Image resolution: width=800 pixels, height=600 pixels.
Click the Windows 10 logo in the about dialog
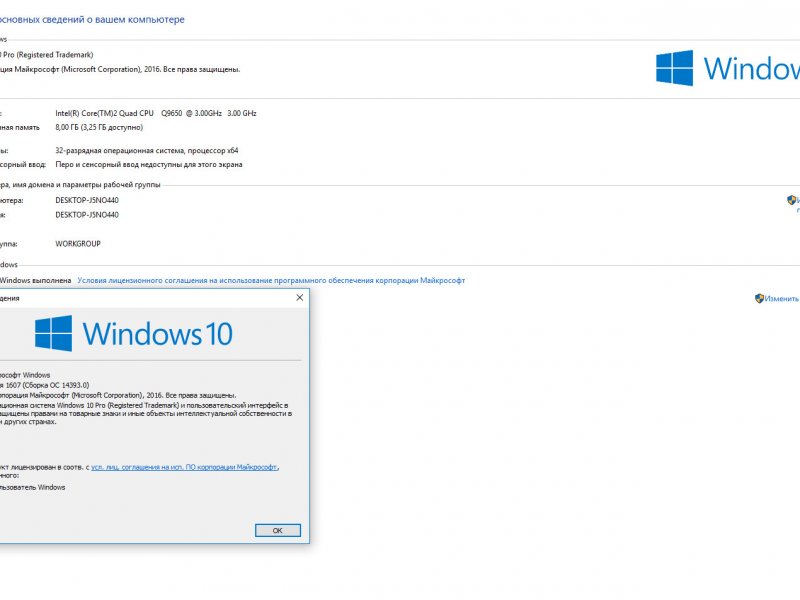tap(134, 333)
